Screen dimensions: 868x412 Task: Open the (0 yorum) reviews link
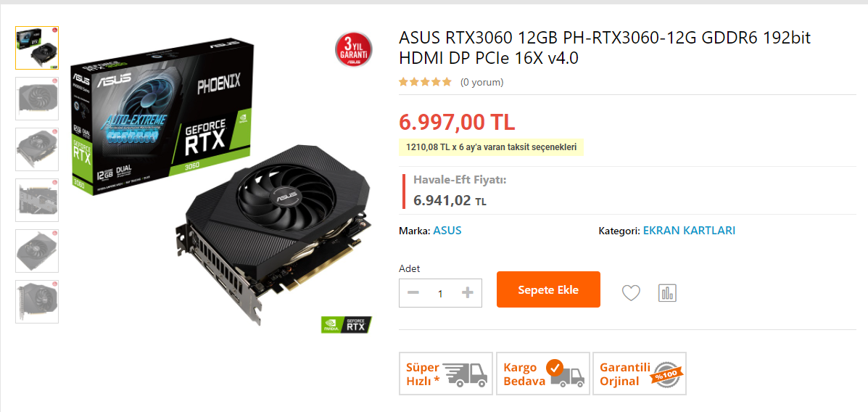(x=481, y=83)
